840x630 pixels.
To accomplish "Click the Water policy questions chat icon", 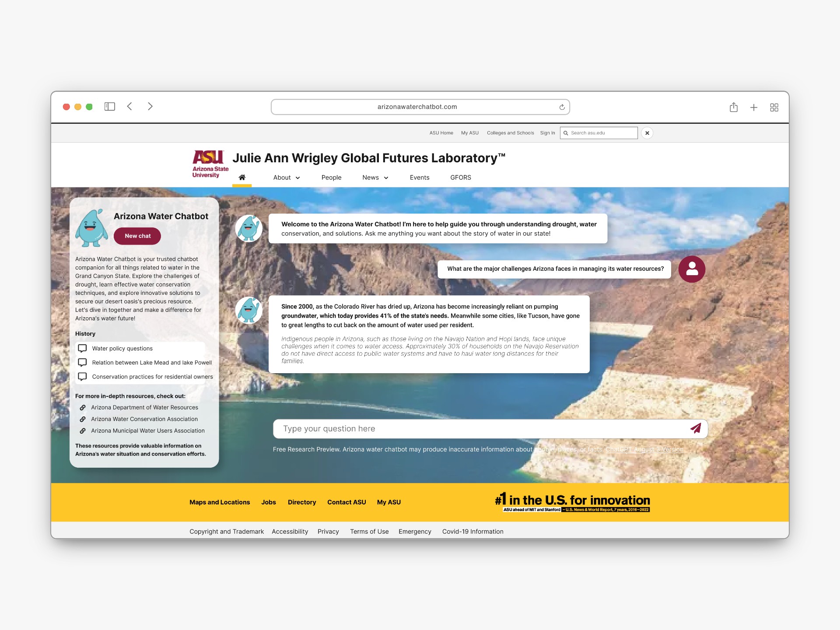I will pos(83,349).
